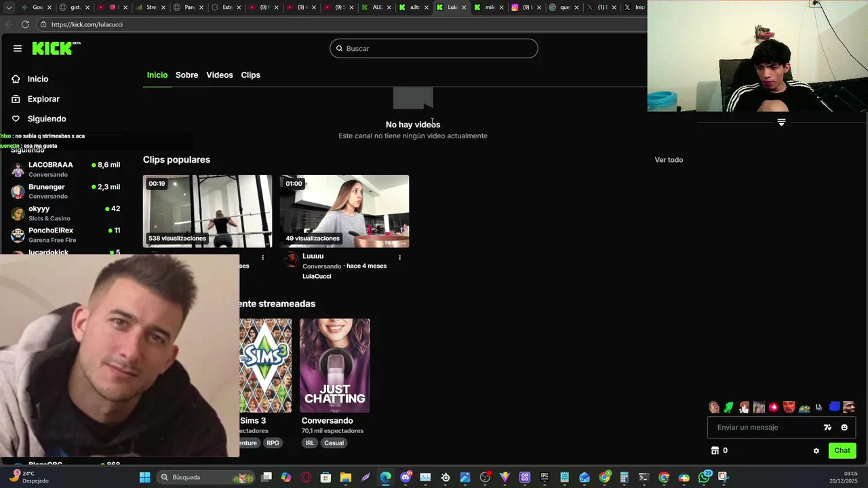Insert the pink flame emote
The height and width of the screenshot is (488, 868).
774,407
